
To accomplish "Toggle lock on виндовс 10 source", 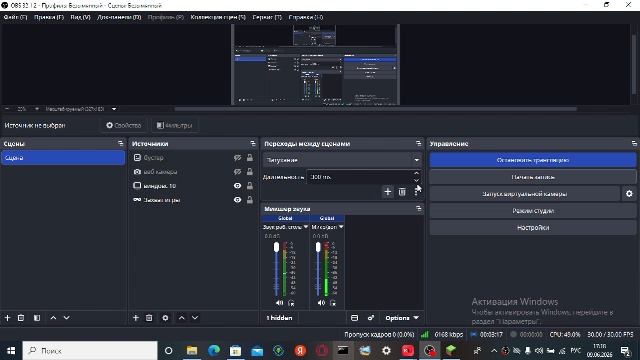I will 250,186.
